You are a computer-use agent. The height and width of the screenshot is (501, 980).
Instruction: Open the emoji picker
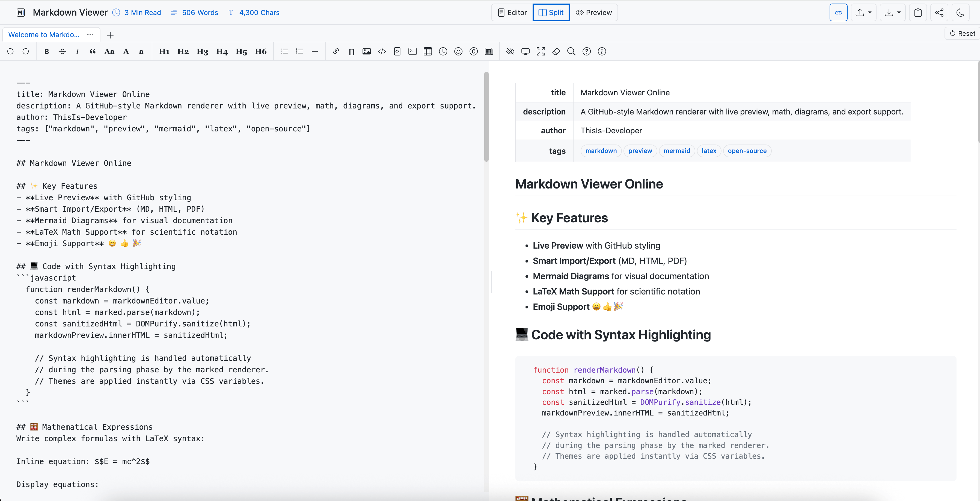point(458,51)
